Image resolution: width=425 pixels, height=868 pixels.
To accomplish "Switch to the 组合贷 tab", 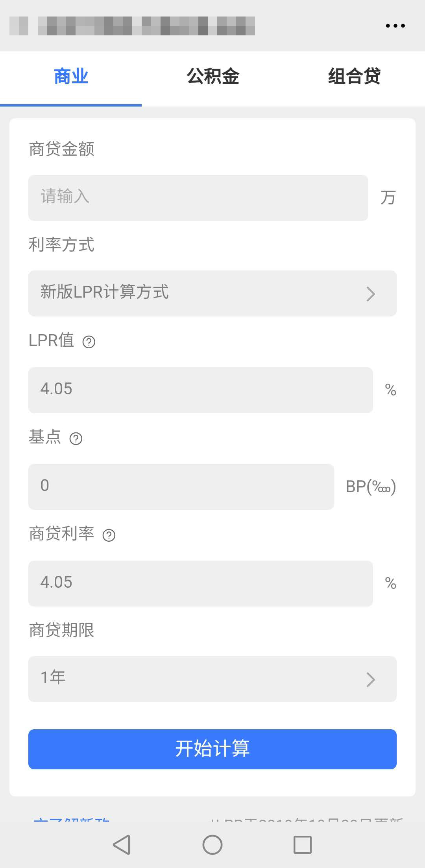I will tap(354, 77).
